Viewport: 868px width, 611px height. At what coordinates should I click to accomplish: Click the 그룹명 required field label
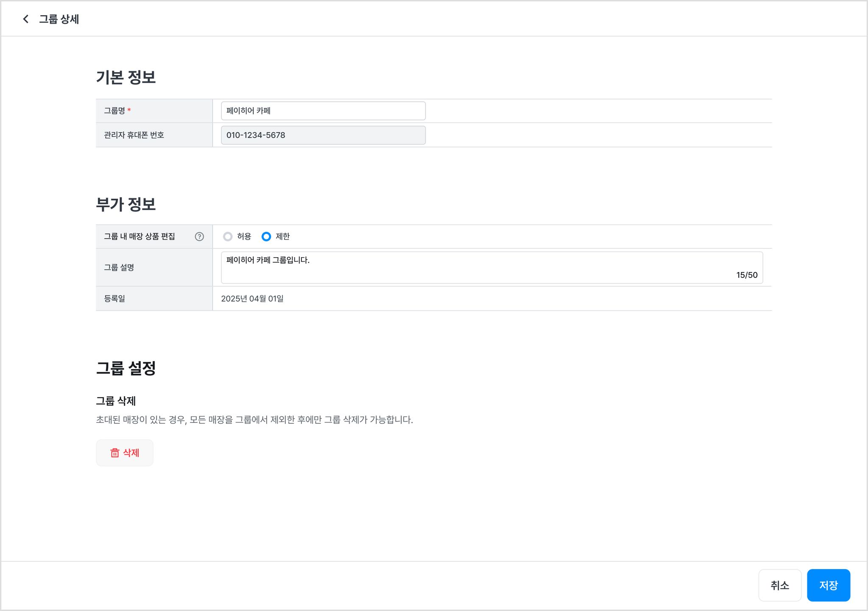point(117,111)
